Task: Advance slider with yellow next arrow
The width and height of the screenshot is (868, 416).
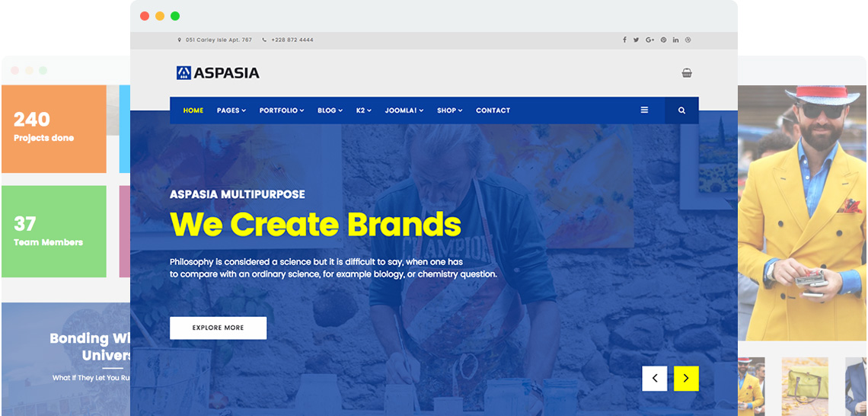Action: 687,379
